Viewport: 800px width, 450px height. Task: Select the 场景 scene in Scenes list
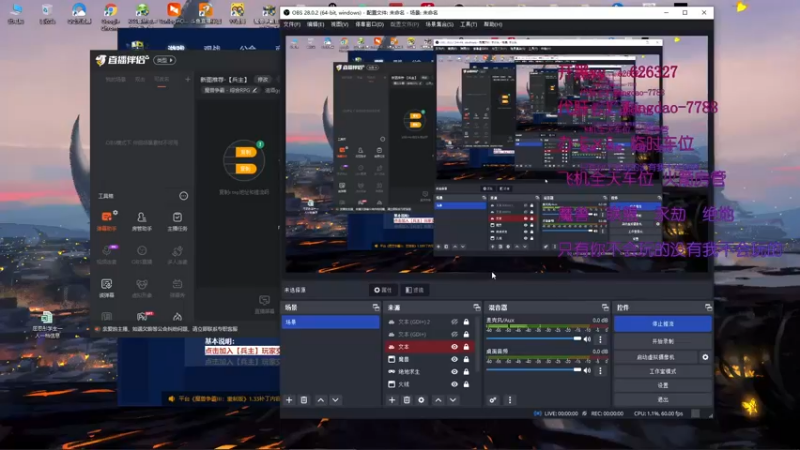coord(331,322)
